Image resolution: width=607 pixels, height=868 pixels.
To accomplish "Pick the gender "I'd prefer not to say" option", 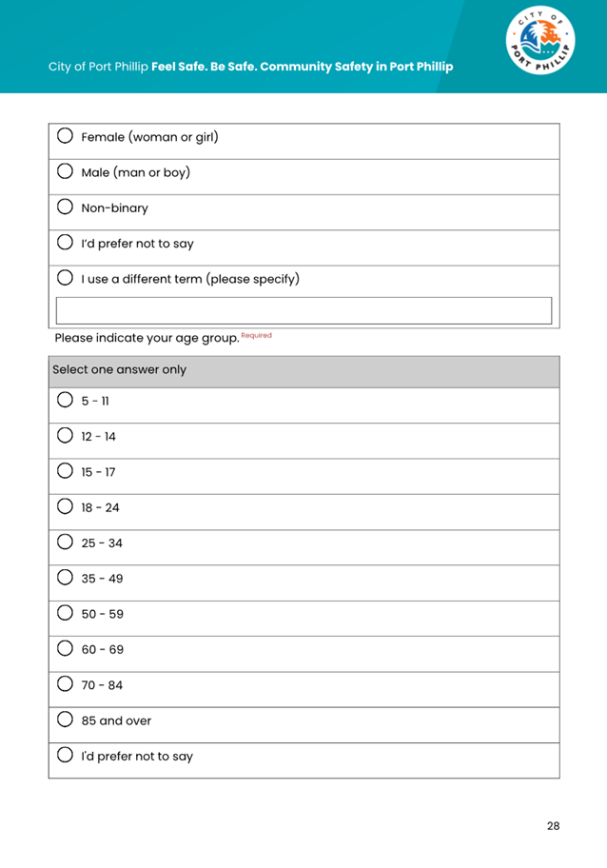I will [66, 244].
